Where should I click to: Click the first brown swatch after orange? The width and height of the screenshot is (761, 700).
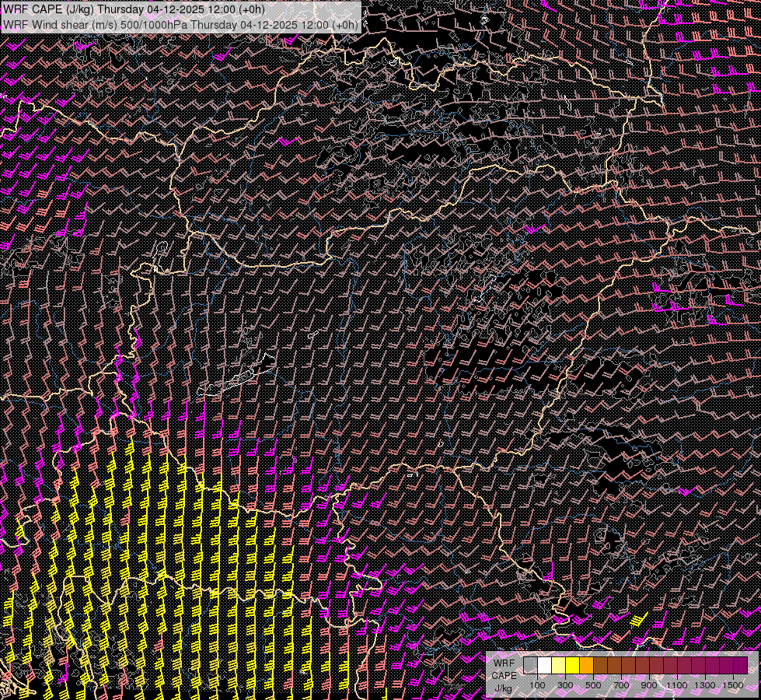[600, 665]
